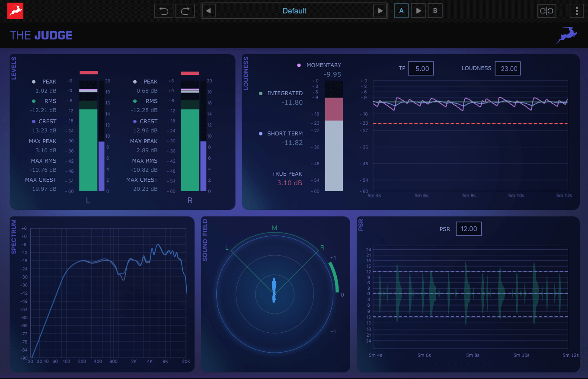588x379 pixels.
Task: Reset left channel red clip indicator
Action: pos(89,73)
